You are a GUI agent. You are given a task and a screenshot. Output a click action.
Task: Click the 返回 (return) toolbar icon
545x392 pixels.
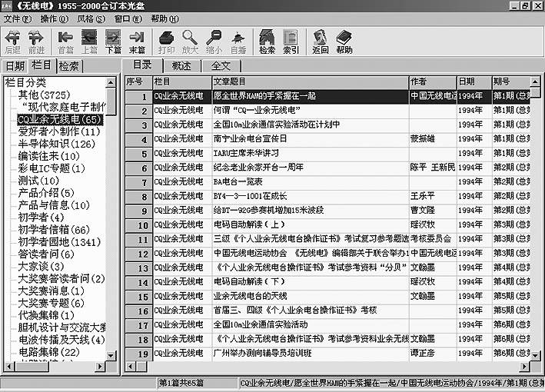coord(320,42)
